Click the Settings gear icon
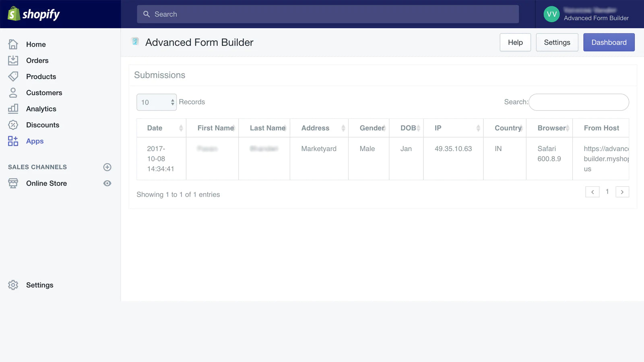Image resolution: width=644 pixels, height=362 pixels. point(13,285)
